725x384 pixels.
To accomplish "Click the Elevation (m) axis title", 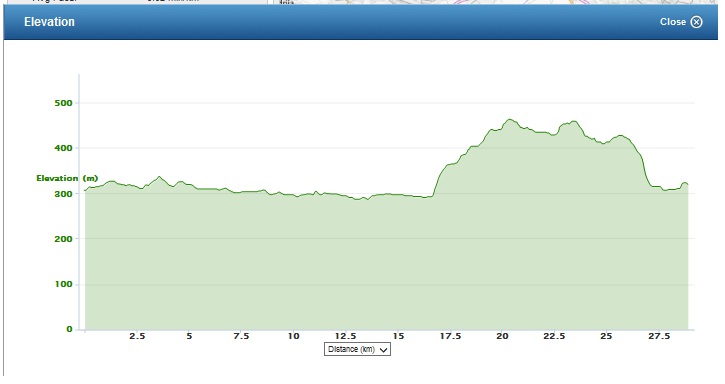I will click(67, 178).
